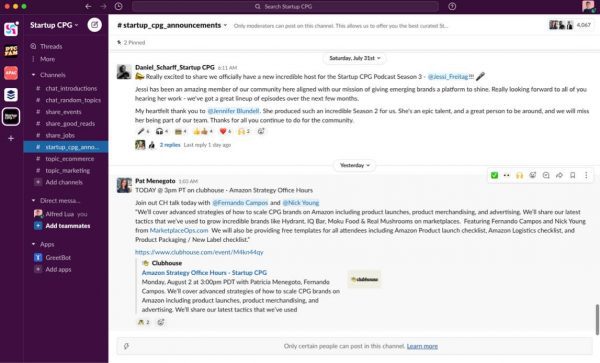
Task: Open the 2 Pinned items
Action: pyautogui.click(x=131, y=42)
